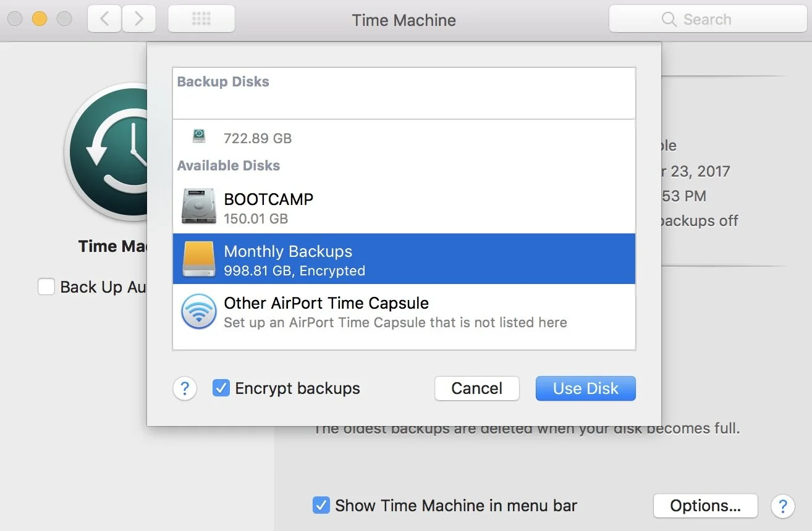Click the 'Set up an AirPort Time Capsule' description
The width and height of the screenshot is (812, 531).
pyautogui.click(x=395, y=322)
